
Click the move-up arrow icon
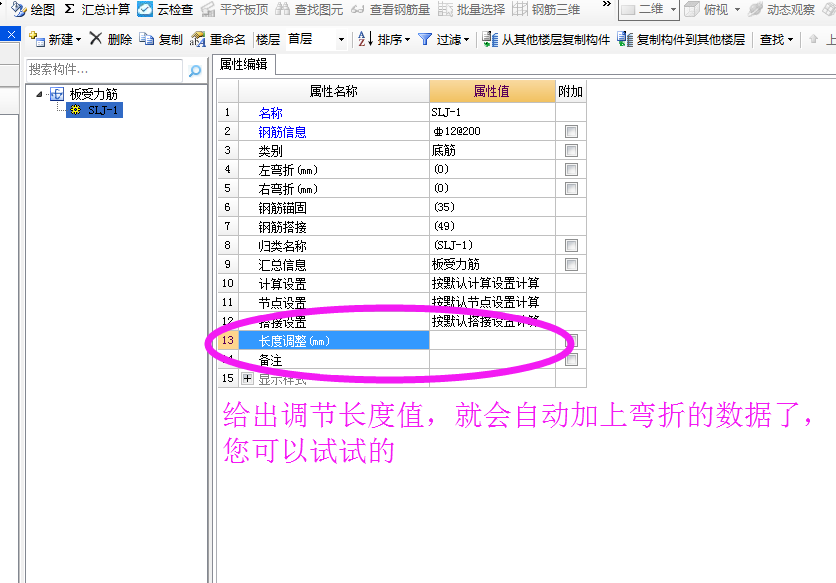813,39
